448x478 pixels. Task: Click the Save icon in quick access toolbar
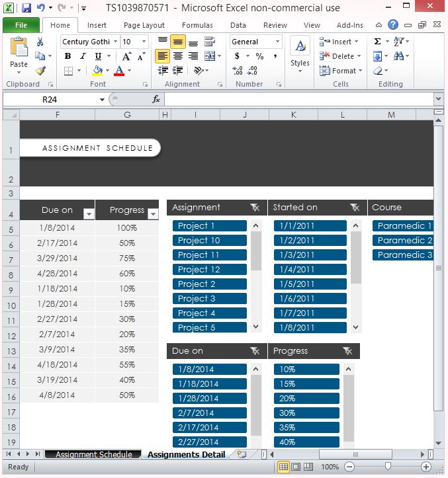tap(26, 9)
